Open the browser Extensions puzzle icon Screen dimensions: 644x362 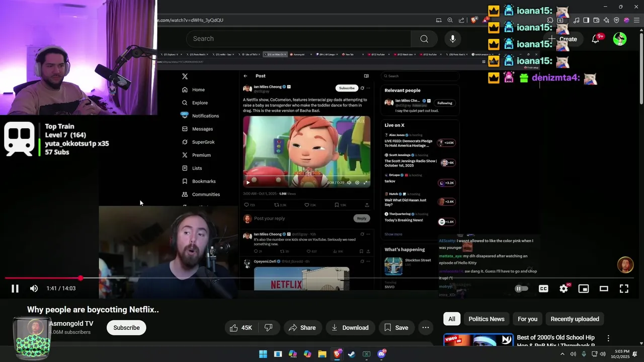pos(551,20)
